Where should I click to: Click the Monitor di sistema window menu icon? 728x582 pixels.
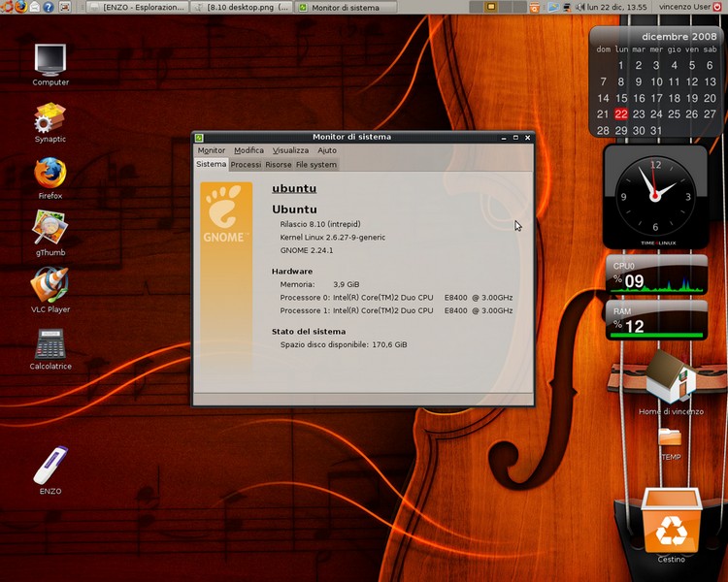[x=199, y=138]
